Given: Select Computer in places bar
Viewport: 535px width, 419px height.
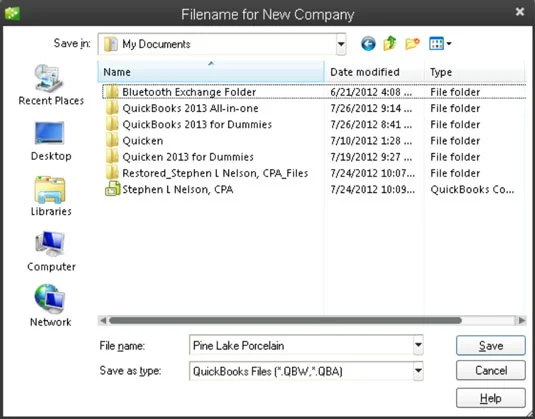Looking at the screenshot, I should click(x=51, y=251).
